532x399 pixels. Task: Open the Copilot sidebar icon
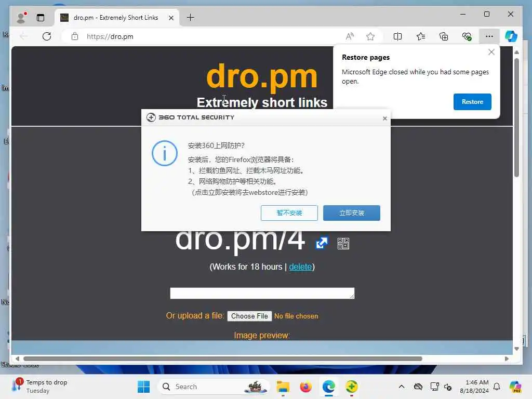pos(511,36)
